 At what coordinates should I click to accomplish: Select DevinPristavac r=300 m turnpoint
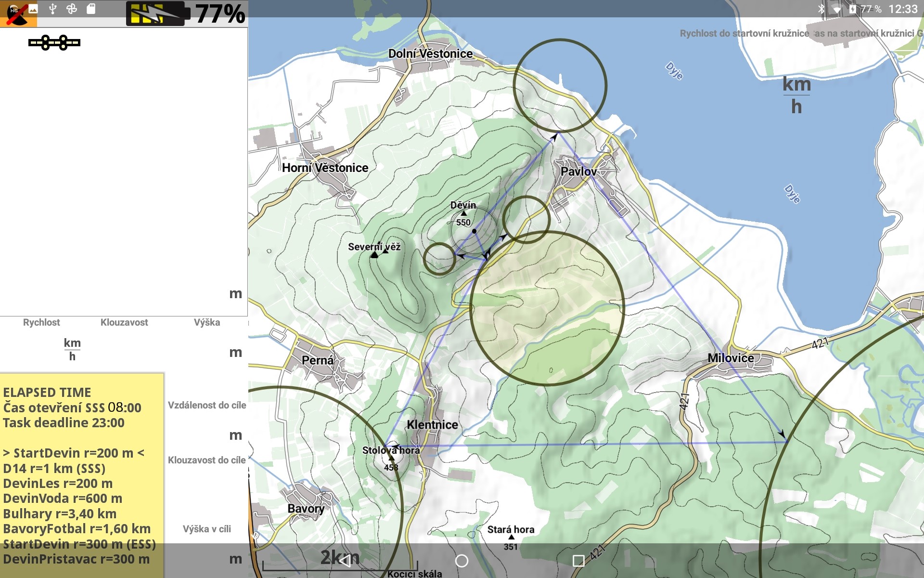click(76, 559)
